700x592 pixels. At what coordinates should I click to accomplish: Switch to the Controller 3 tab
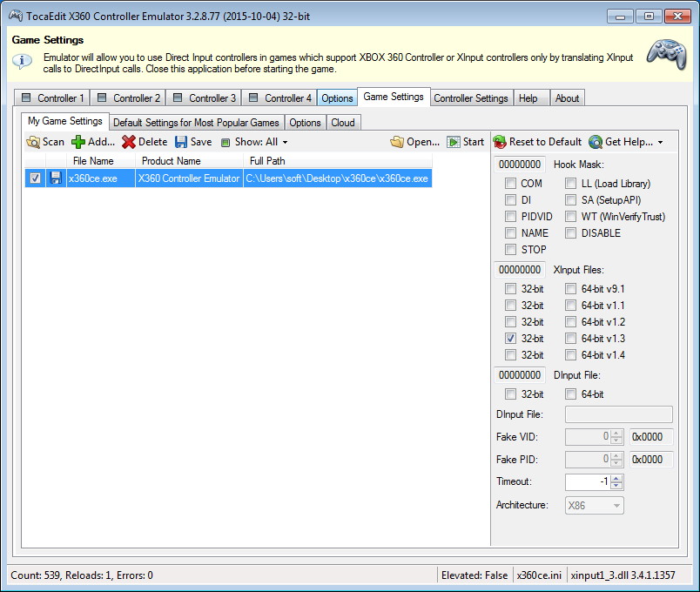click(204, 98)
